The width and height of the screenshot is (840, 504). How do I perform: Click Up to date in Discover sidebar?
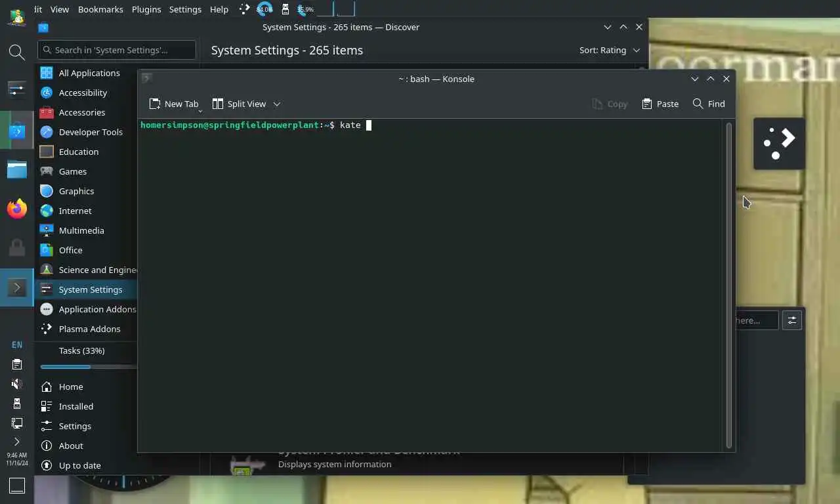(86, 465)
